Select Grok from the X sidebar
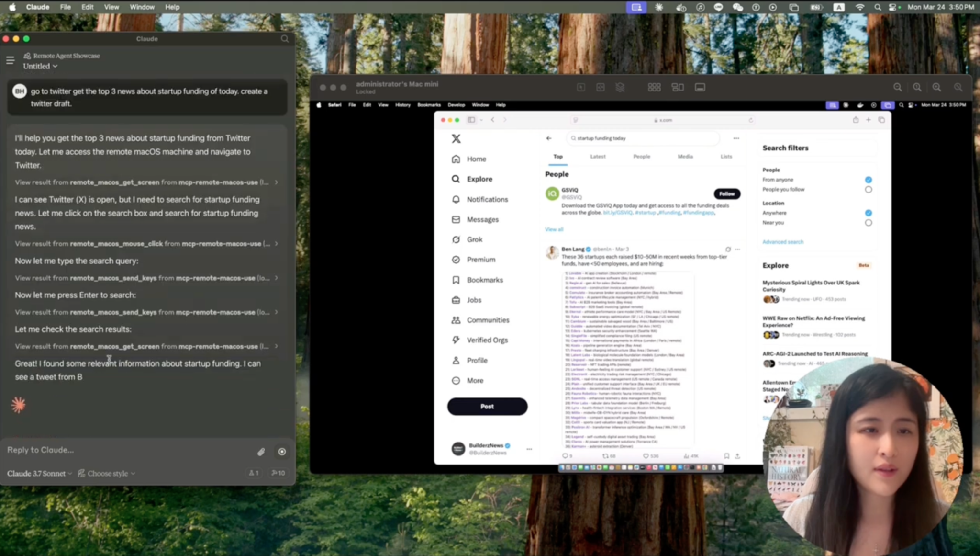 click(x=474, y=239)
